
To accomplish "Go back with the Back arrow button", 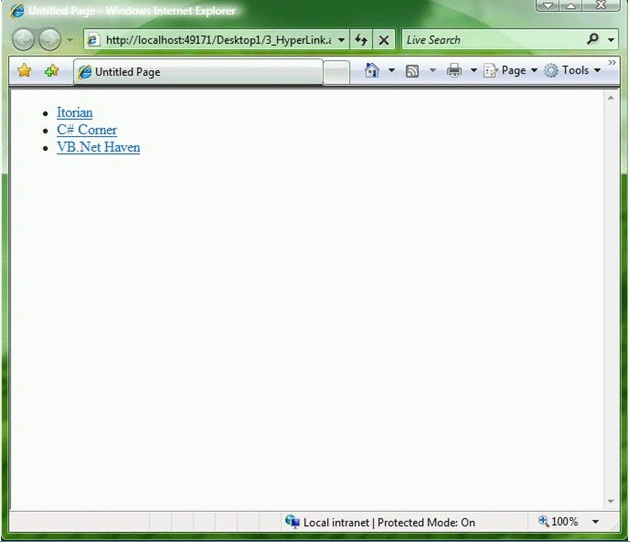I will (23, 40).
